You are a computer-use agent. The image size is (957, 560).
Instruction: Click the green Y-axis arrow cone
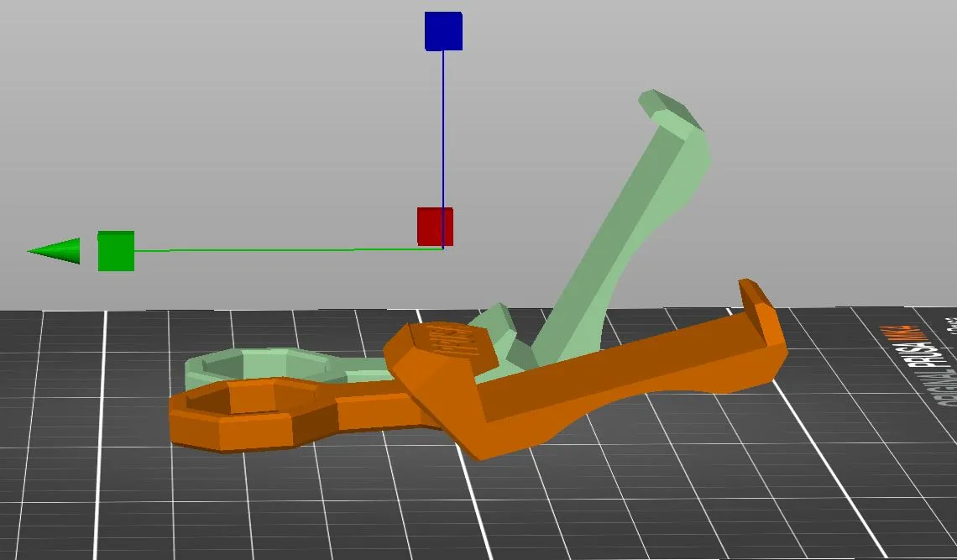(54, 251)
